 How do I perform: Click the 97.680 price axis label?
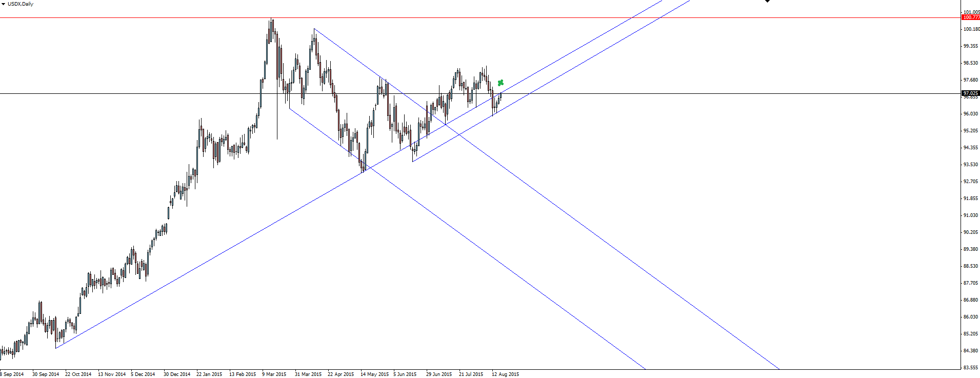coord(971,80)
